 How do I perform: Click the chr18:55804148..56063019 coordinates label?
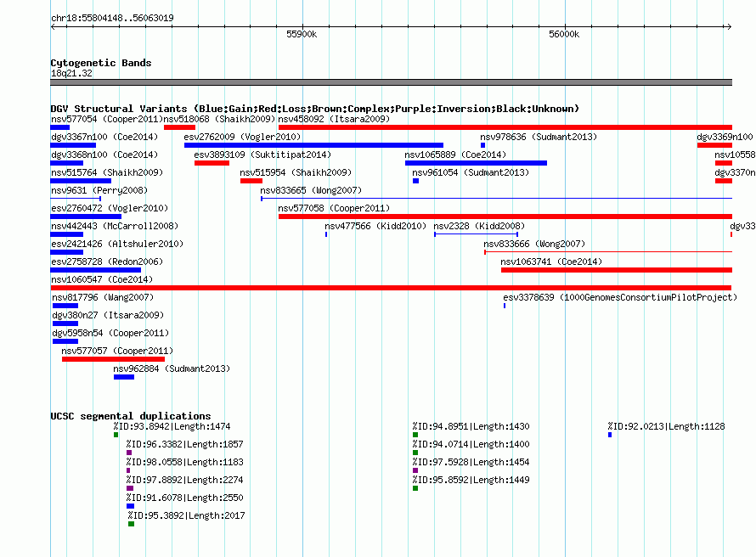point(112,18)
